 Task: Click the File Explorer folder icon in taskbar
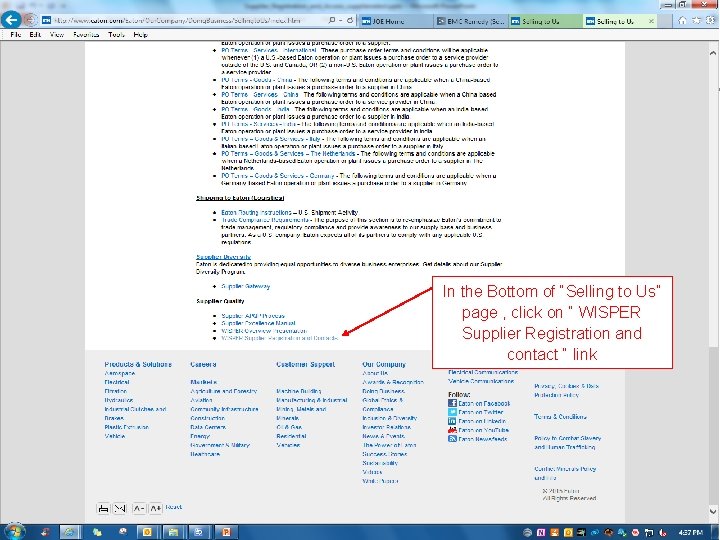click(x=173, y=532)
